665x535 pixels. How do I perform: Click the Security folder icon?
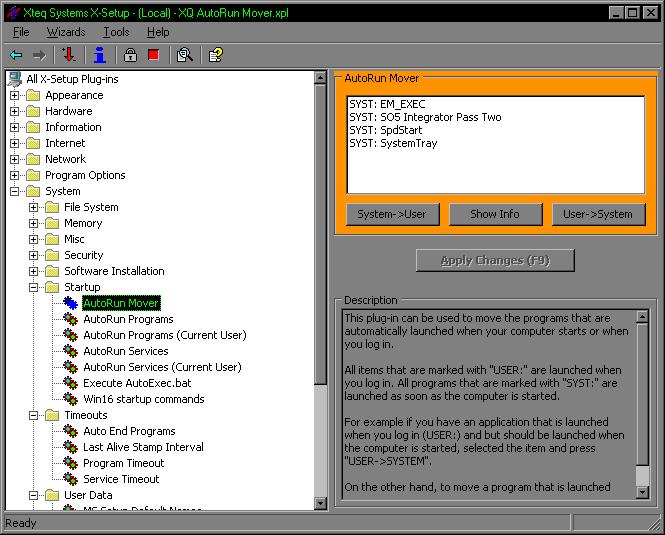[x=52, y=255]
